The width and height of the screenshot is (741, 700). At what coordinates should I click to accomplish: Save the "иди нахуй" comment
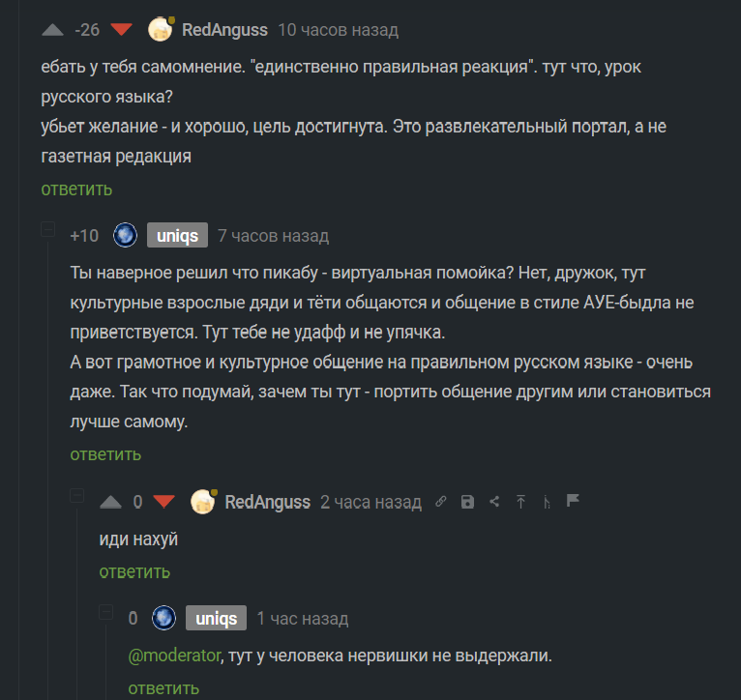point(468,502)
